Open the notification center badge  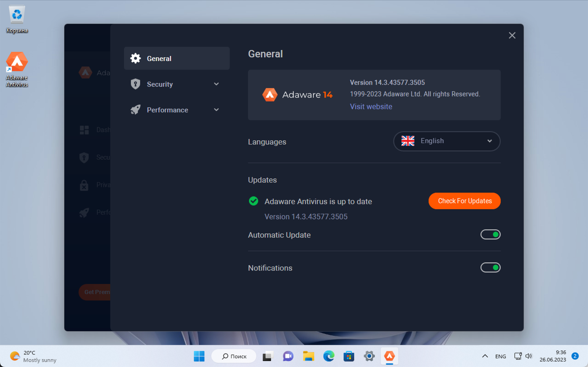[x=575, y=356]
